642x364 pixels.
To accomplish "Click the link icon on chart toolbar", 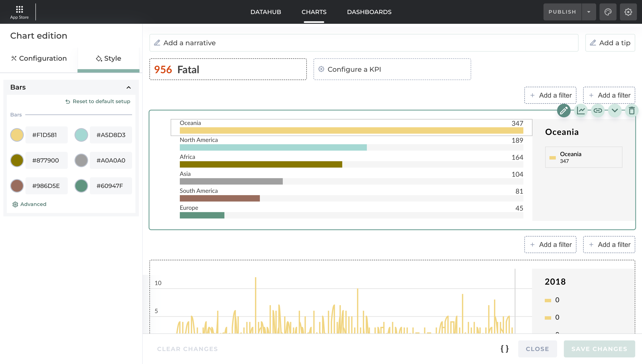I will tap(598, 110).
